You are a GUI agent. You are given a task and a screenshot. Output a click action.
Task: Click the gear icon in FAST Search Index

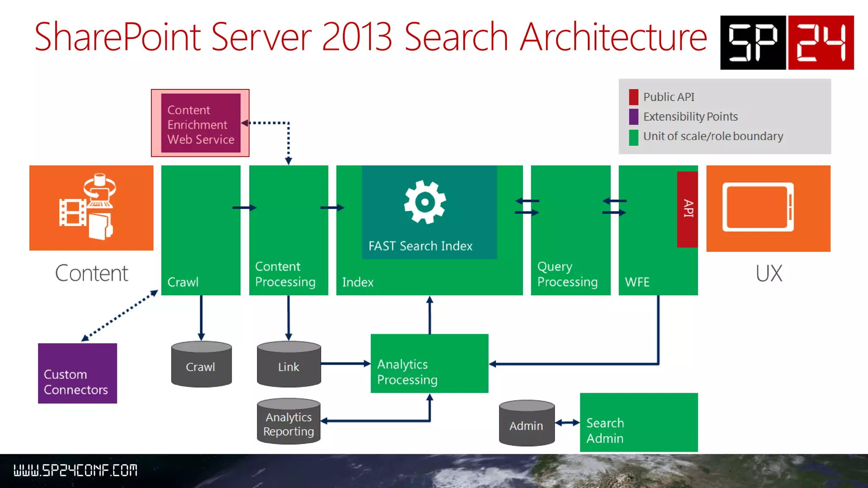pyautogui.click(x=425, y=202)
